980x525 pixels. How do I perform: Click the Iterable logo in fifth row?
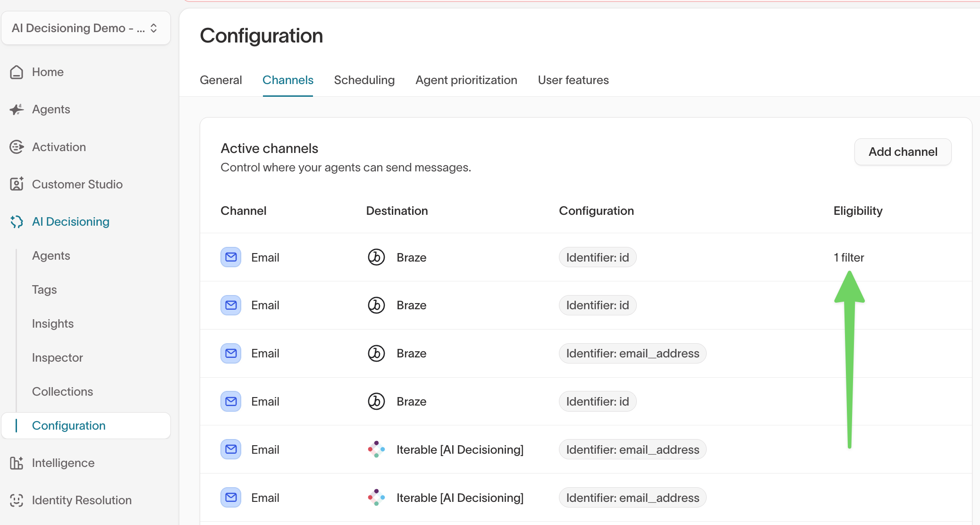[376, 449]
